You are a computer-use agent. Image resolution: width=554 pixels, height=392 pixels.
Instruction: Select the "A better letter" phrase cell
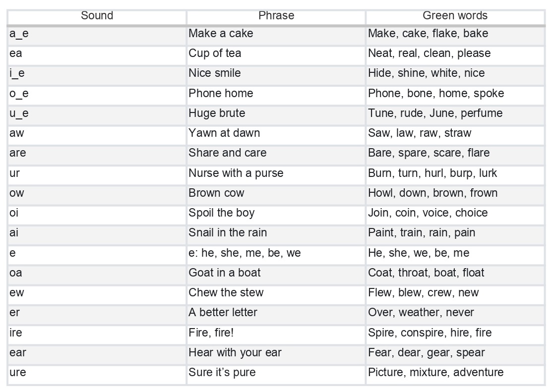[x=276, y=313]
